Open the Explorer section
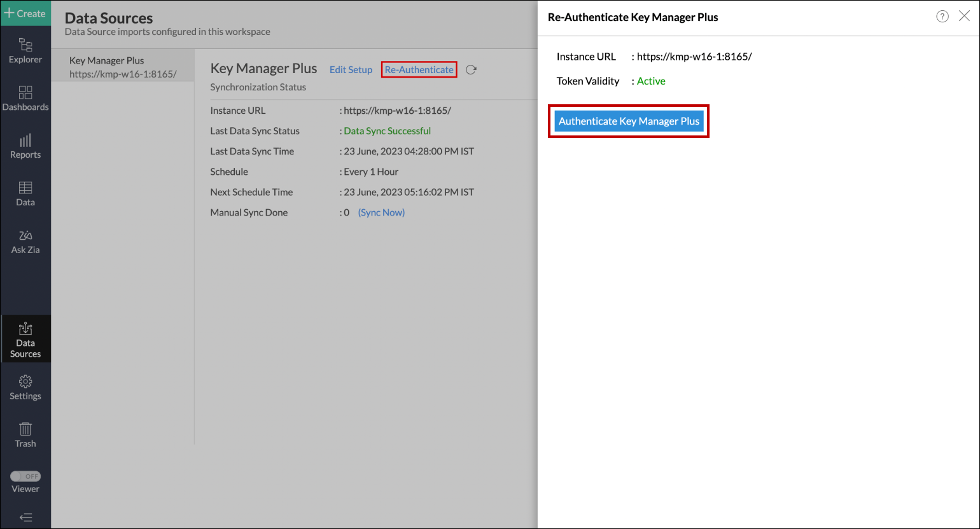This screenshot has height=529, width=980. pyautogui.click(x=25, y=51)
